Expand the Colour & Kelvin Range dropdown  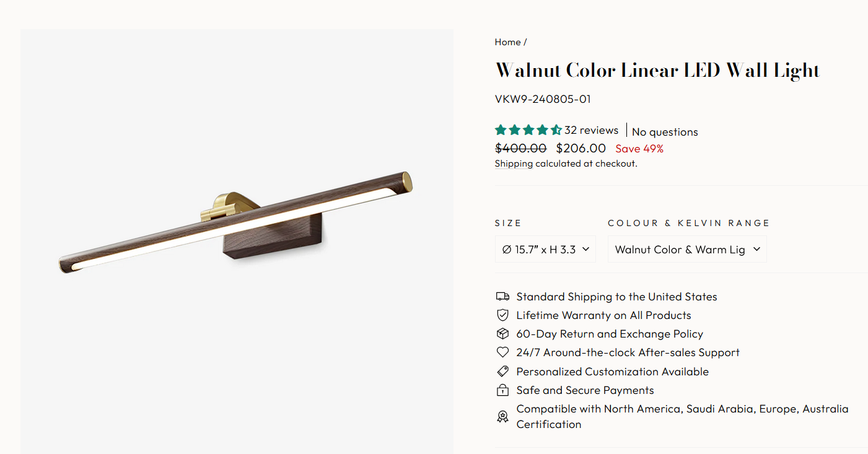(687, 249)
